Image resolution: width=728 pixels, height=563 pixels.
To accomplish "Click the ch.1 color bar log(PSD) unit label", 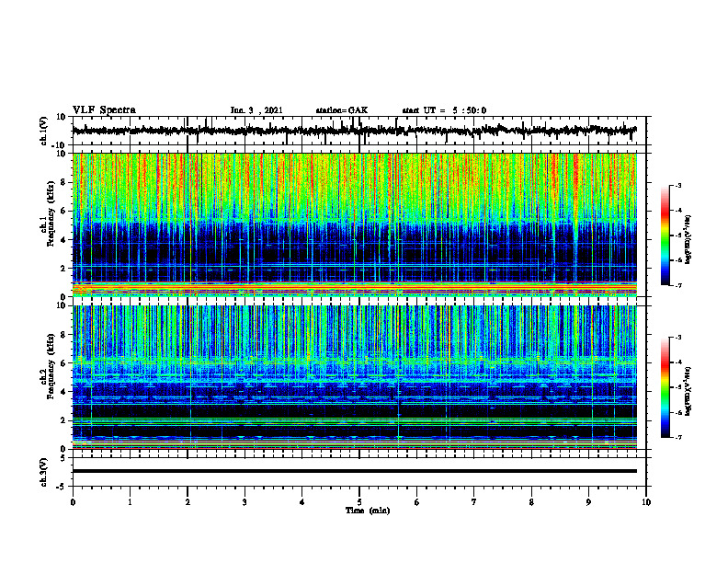I will coord(688,239).
